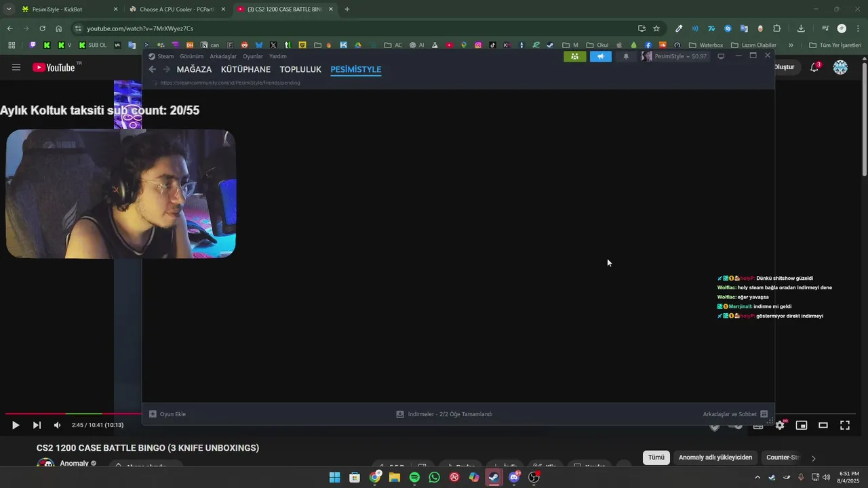Open the Chrome apps grid in the bookmarks bar
Screen dimensions: 868x488
pyautogui.click(x=12, y=45)
